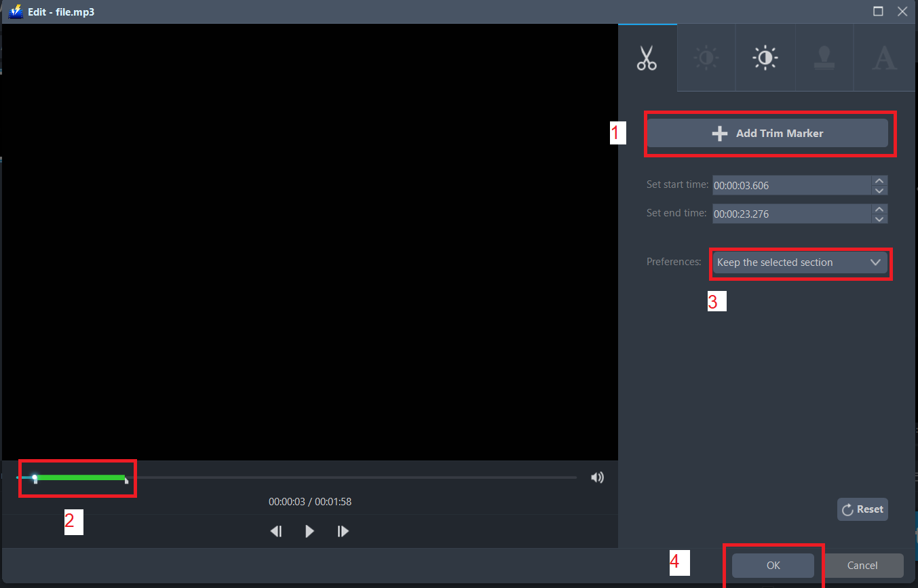Image resolution: width=918 pixels, height=588 pixels.
Task: Reset all trim changes
Action: pos(862,509)
